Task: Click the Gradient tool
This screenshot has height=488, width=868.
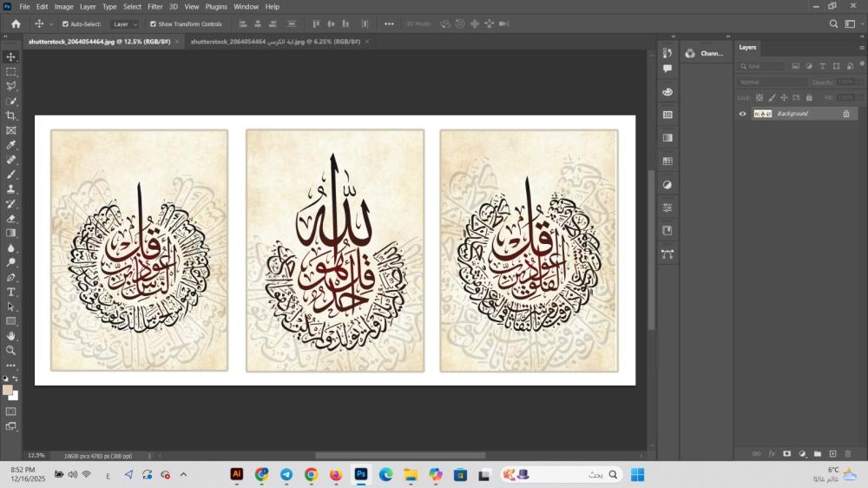Action: (11, 233)
